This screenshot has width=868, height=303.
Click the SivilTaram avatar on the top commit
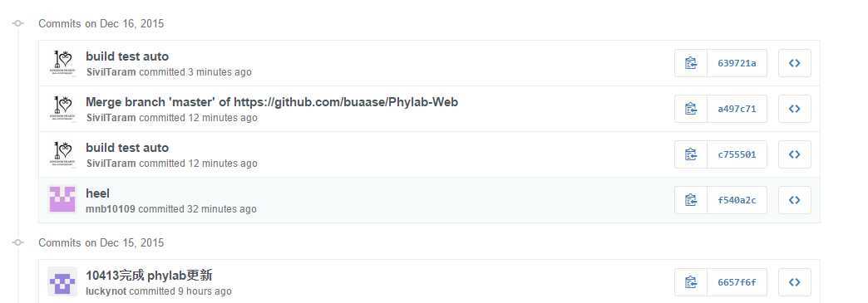click(x=62, y=62)
